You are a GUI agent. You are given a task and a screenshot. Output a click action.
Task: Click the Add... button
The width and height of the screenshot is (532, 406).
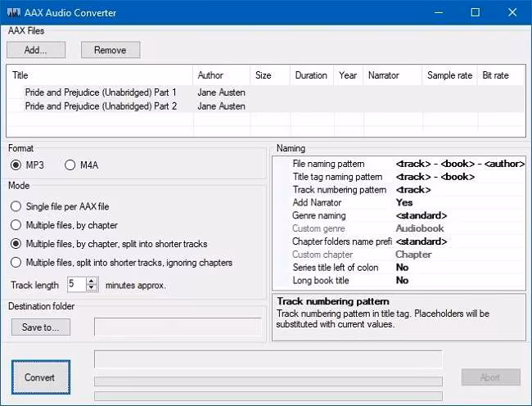[x=36, y=50]
